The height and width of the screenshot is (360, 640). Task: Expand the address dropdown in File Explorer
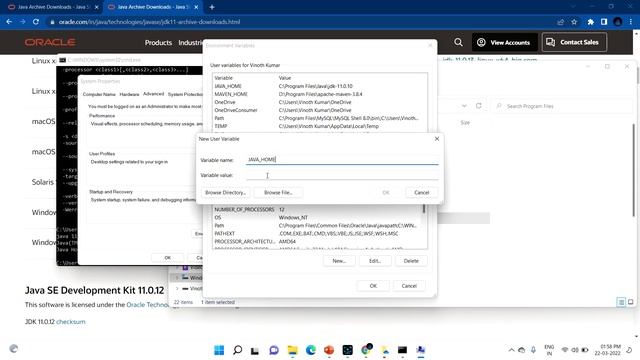[x=464, y=106]
